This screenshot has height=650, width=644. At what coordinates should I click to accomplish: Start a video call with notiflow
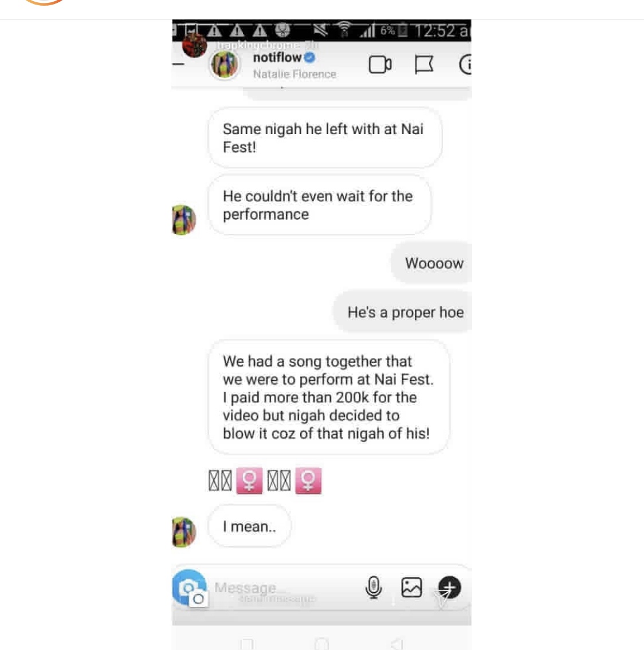(380, 65)
